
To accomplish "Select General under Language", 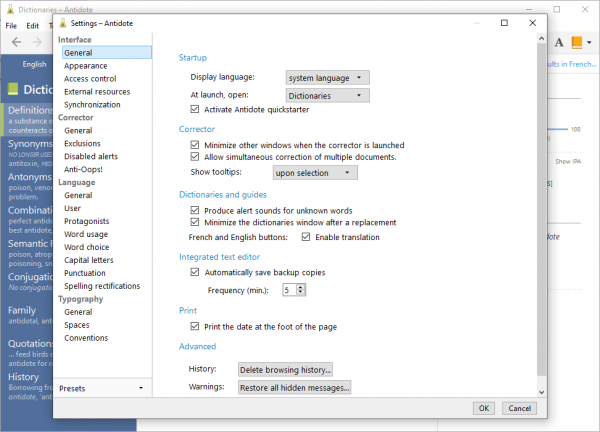I will (x=78, y=196).
